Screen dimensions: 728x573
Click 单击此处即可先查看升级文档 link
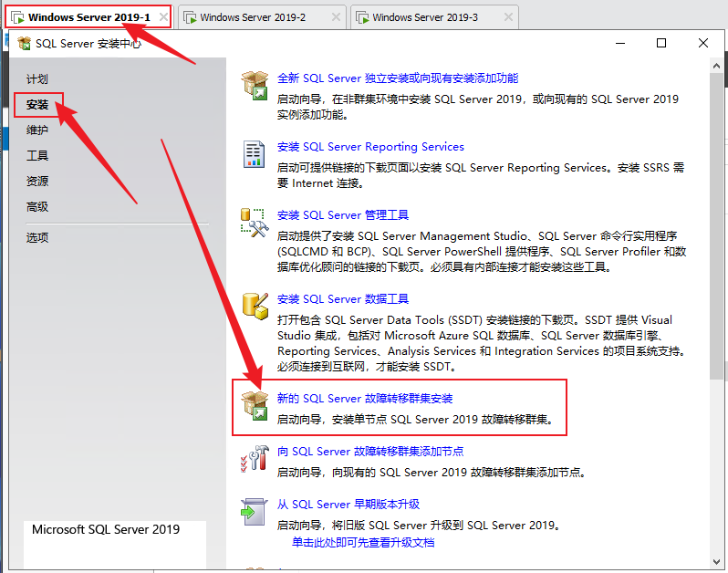[x=363, y=542]
